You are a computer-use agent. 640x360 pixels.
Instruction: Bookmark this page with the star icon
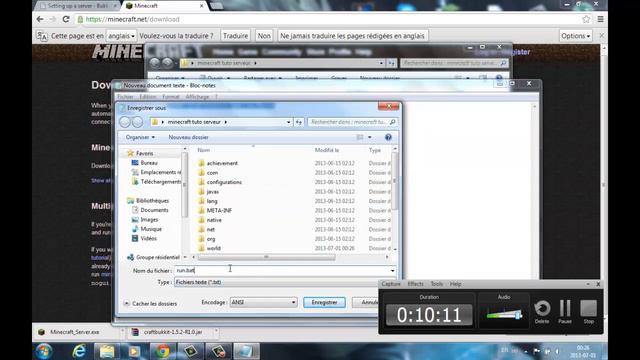(x=586, y=19)
